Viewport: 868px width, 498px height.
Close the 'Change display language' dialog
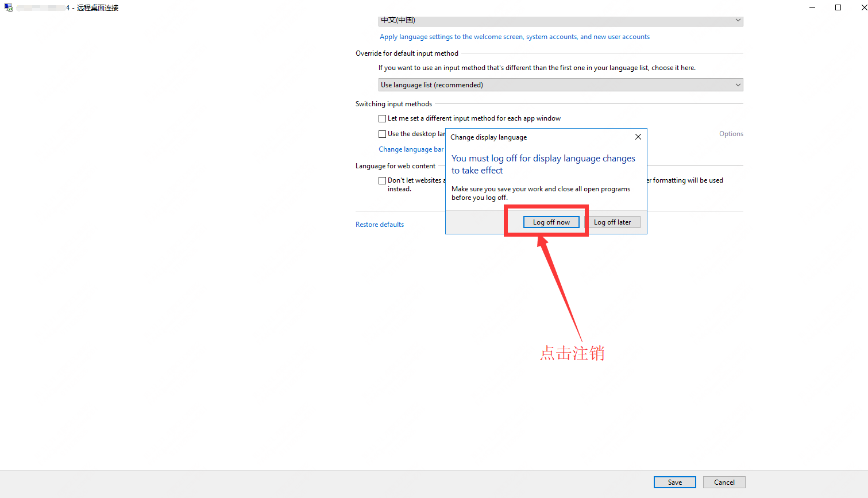(x=638, y=137)
